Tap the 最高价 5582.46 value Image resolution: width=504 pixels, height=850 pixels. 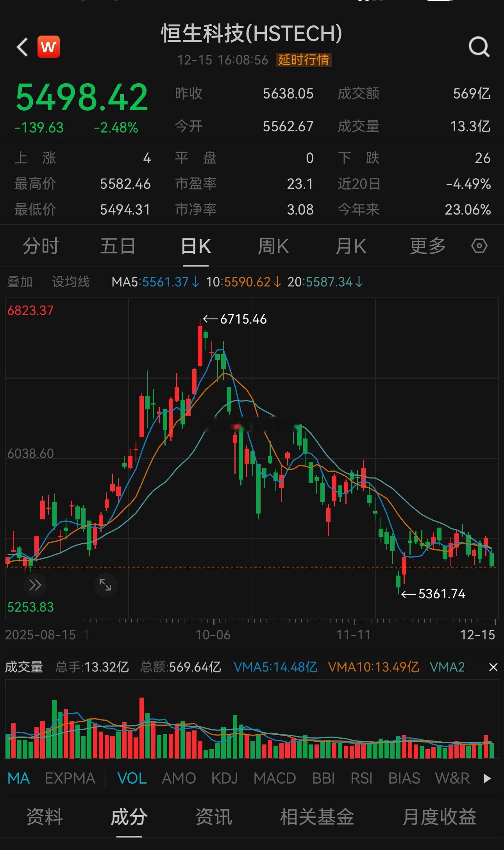pyautogui.click(x=125, y=184)
